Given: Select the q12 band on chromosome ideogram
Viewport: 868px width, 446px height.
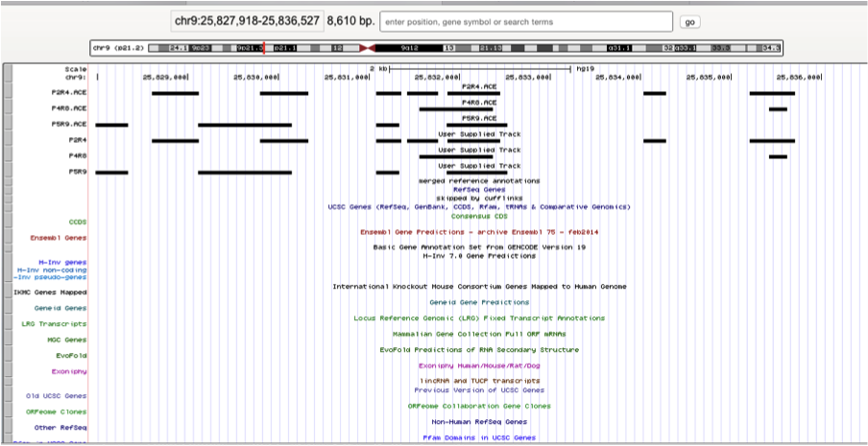Looking at the screenshot, I should coord(408,48).
